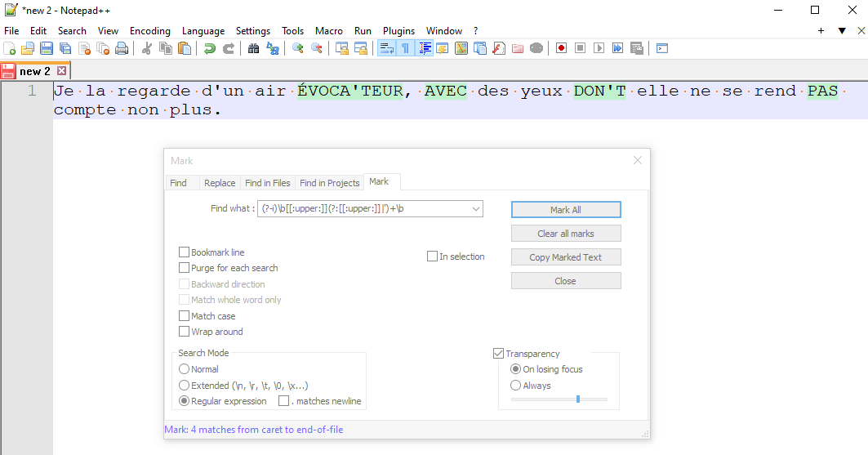Viewport: 868px width, 455px height.
Task: Save the current file using toolbar icon
Action: [x=47, y=49]
